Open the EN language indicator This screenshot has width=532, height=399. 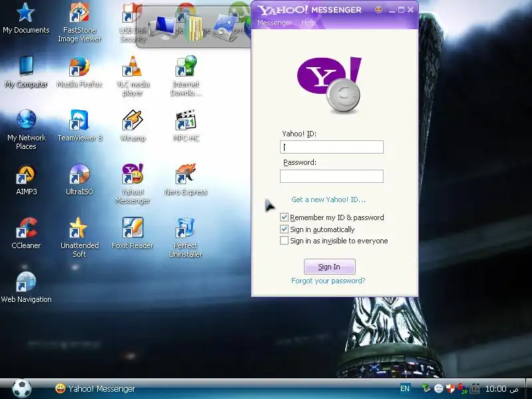[x=405, y=388]
